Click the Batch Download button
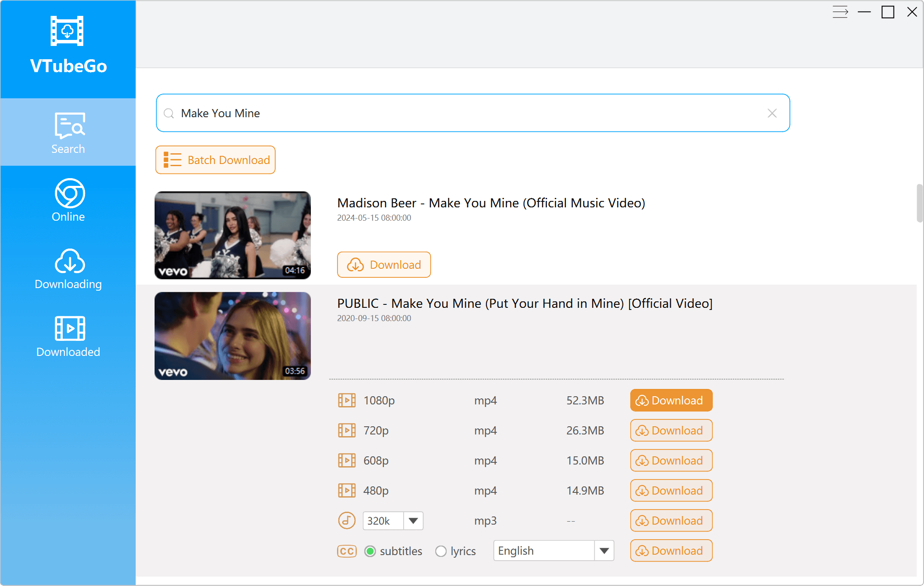 (216, 160)
